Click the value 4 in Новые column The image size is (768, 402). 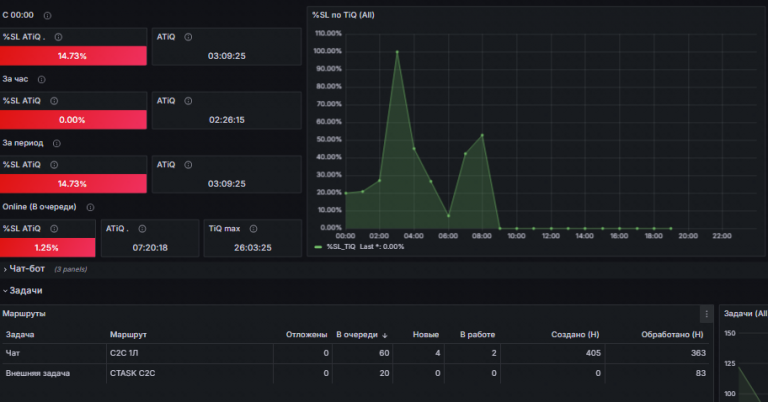tap(437, 353)
